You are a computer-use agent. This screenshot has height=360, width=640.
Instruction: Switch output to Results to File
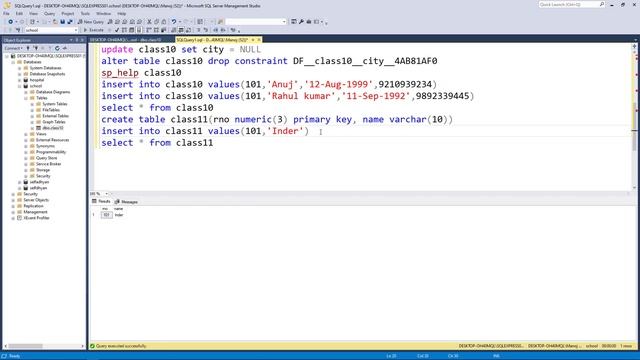click(189, 30)
